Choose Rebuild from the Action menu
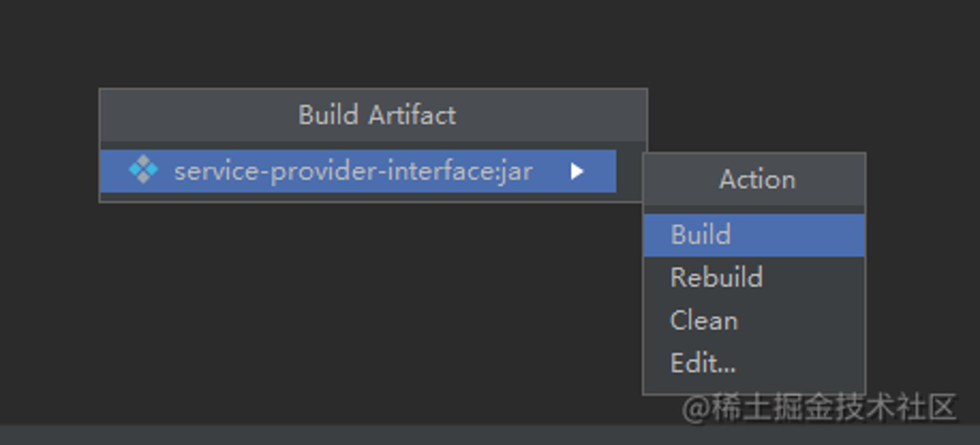The image size is (980, 445). (754, 278)
